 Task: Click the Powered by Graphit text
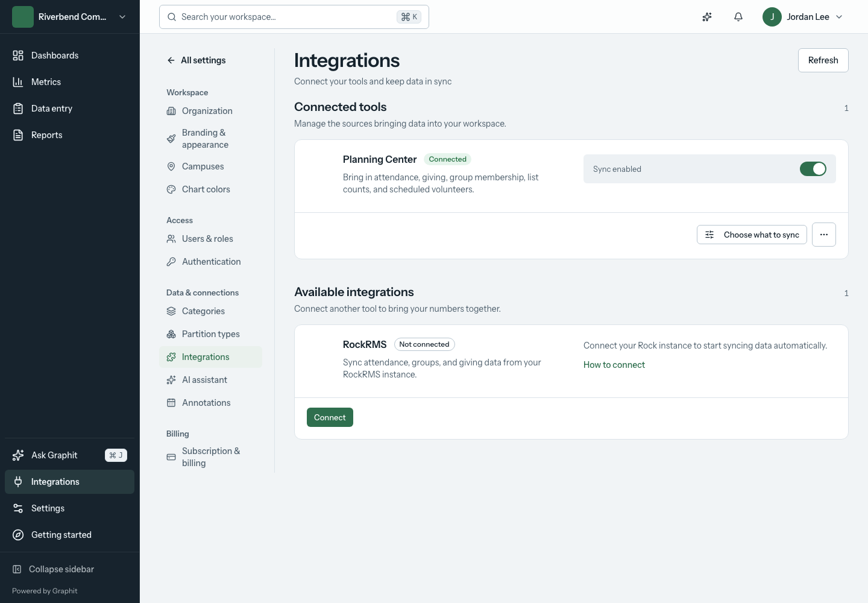point(45,591)
